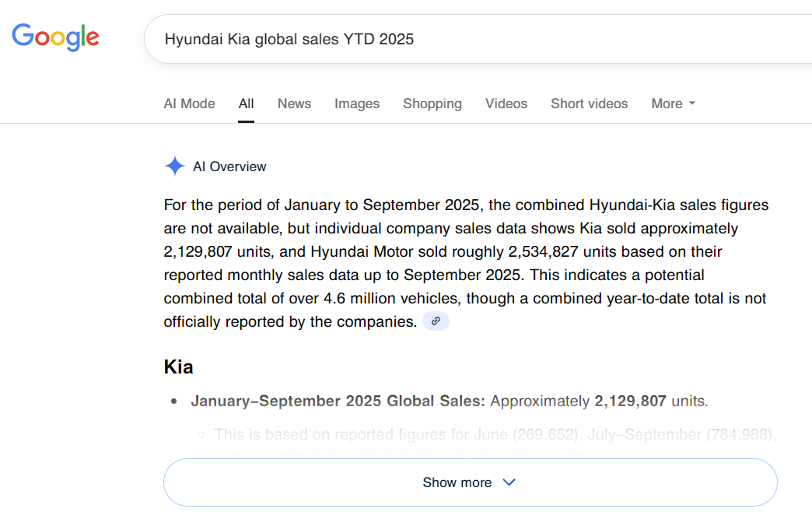Click the AI Overview summary paragraph

tap(465, 263)
